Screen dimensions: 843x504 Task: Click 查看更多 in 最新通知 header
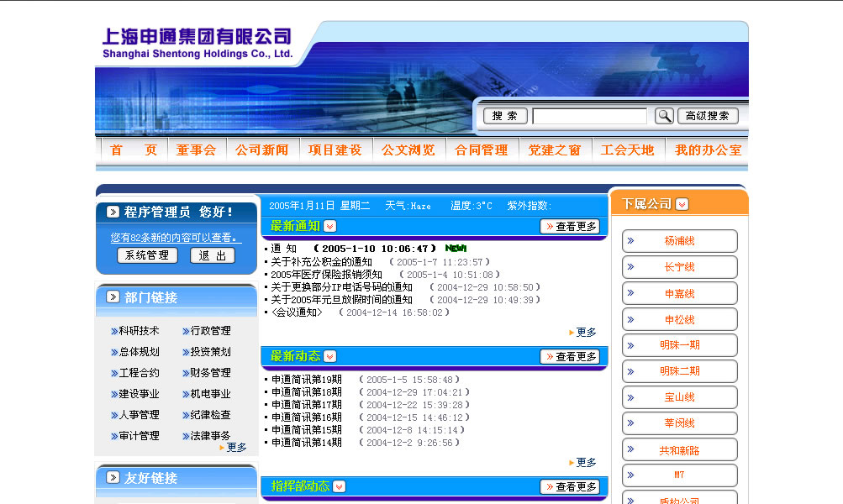pyautogui.click(x=570, y=226)
